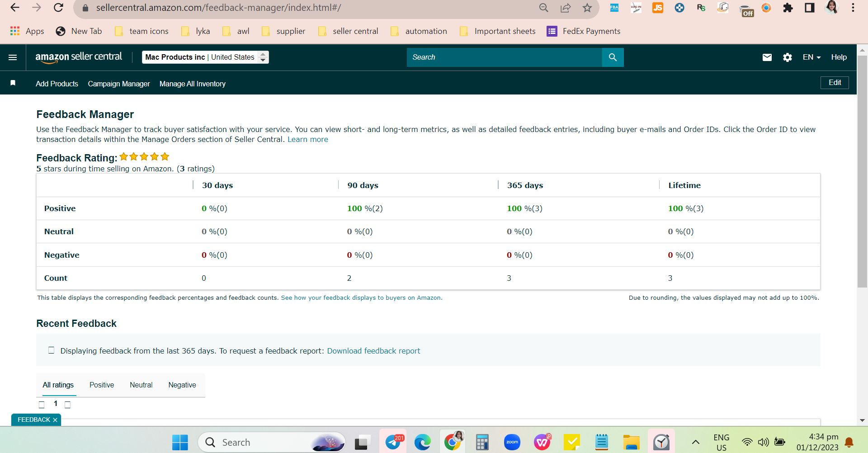This screenshot has width=868, height=453.
Task: Click the '365 days' column header
Action: tap(525, 185)
